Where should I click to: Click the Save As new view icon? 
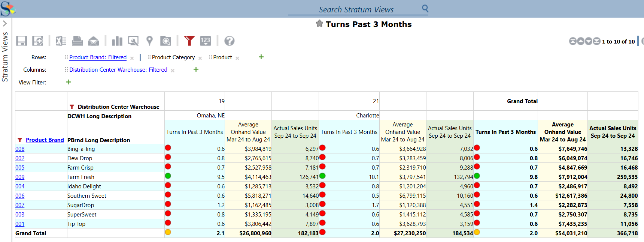click(x=38, y=41)
